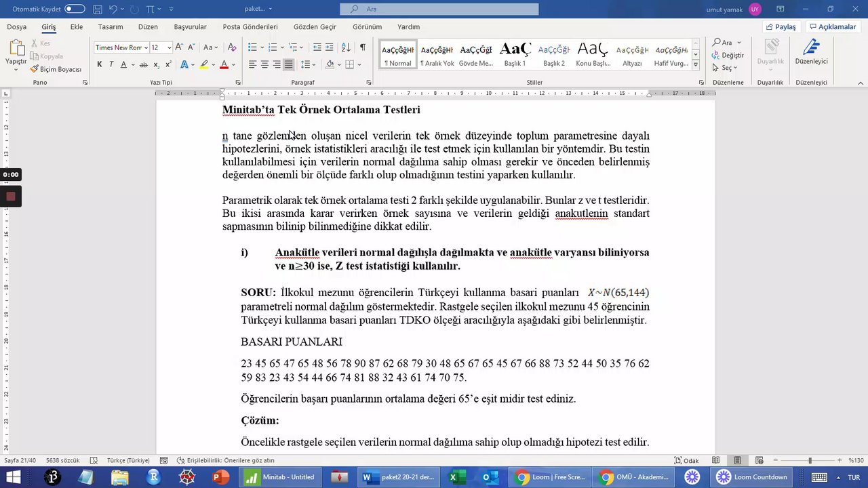Collapse the ribbon with the chevron

pyautogui.click(x=861, y=83)
